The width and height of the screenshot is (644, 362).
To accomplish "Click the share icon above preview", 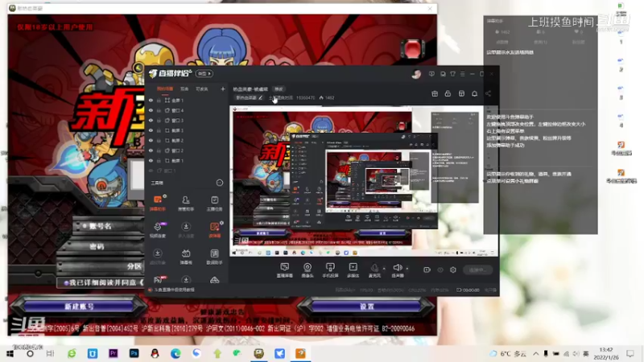I will pyautogui.click(x=488, y=93).
